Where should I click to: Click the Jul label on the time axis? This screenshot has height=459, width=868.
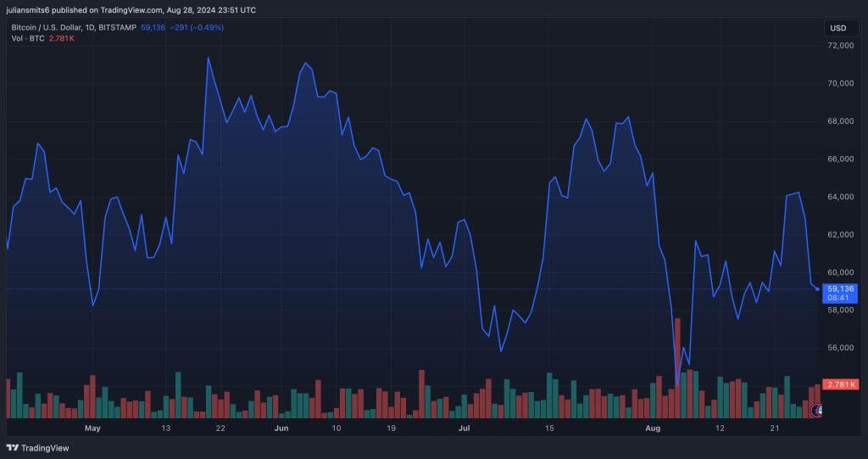464,428
